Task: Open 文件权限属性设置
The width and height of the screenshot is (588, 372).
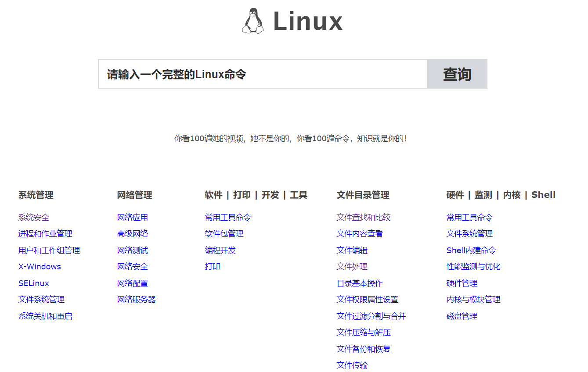Action: tap(368, 300)
